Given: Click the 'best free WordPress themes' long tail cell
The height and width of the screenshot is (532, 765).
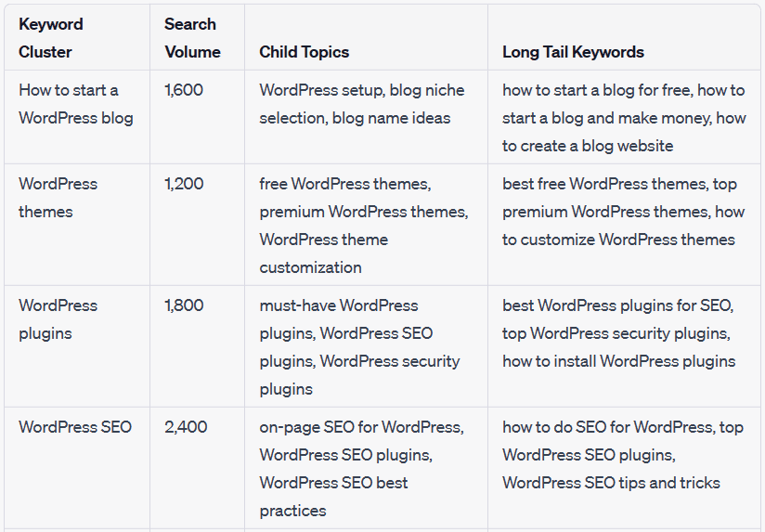Looking at the screenshot, I should point(624,225).
